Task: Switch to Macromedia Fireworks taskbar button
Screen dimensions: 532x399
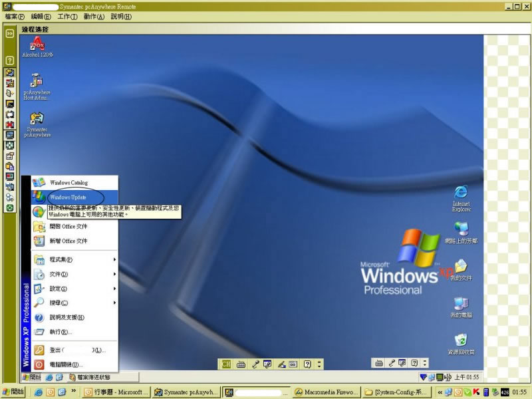Action: (x=326, y=392)
